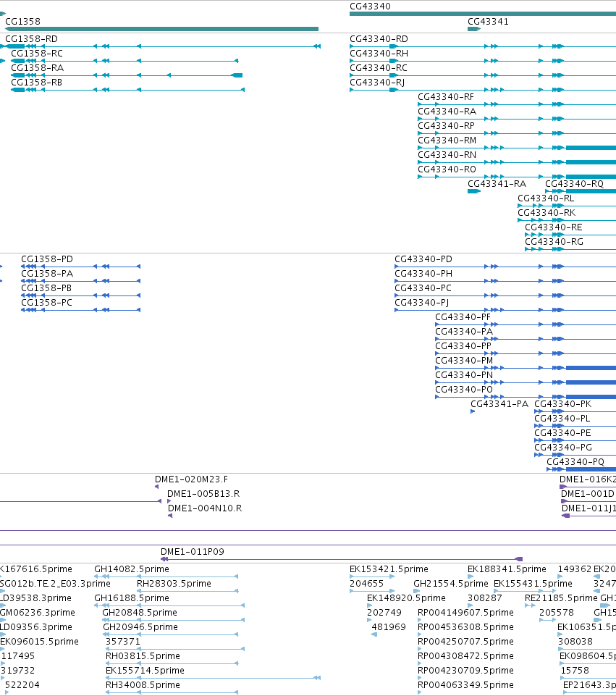Open EST EK148920.5prime
616x696 pixels.
[x=369, y=605]
